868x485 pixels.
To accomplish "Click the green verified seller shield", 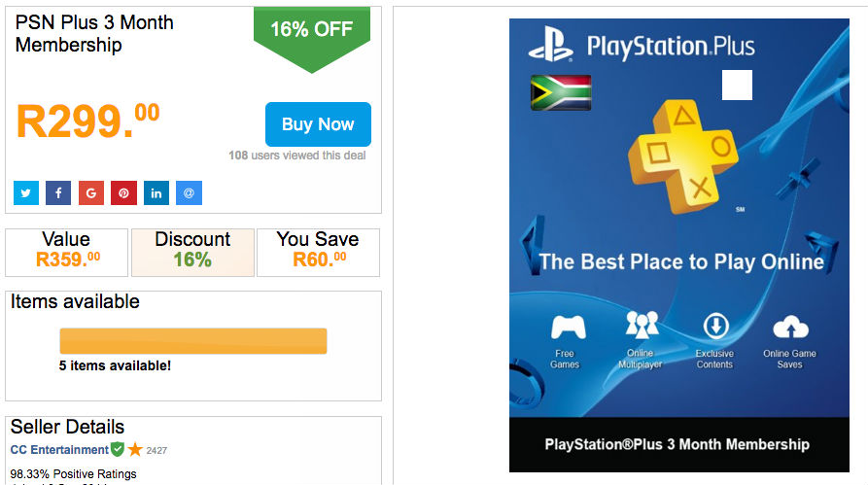I will click(x=118, y=450).
